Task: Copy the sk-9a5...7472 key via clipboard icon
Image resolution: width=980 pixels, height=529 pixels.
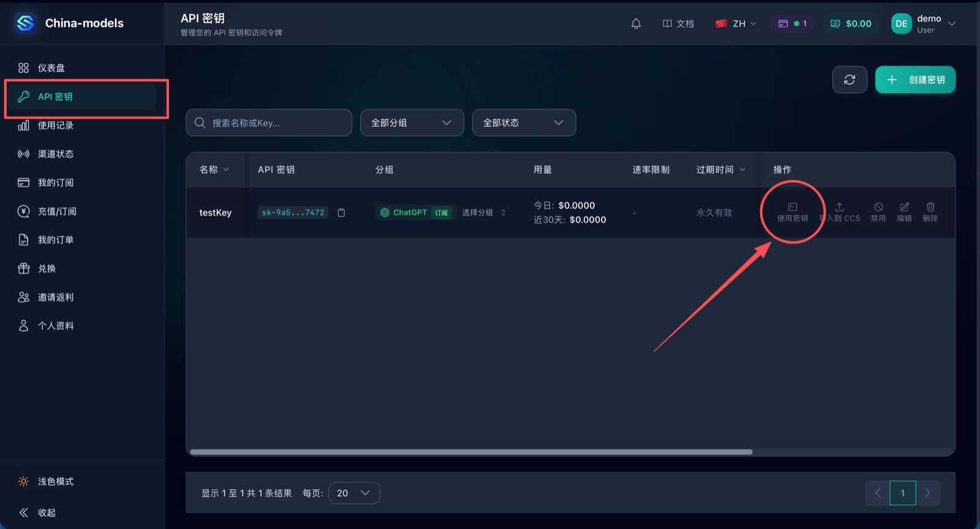Action: tap(341, 213)
